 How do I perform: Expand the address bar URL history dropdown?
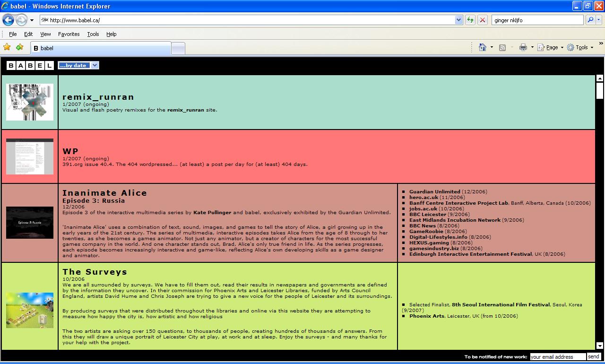tap(458, 20)
